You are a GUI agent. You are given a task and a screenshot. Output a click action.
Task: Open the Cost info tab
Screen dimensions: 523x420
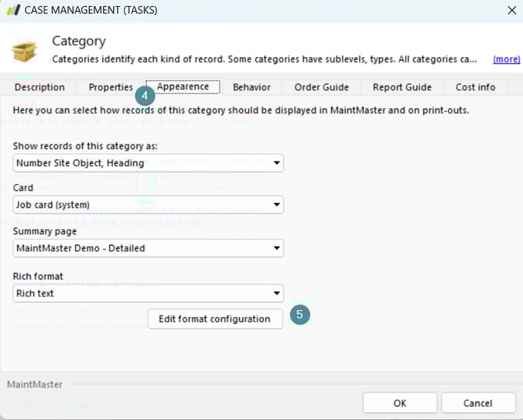[x=475, y=87]
